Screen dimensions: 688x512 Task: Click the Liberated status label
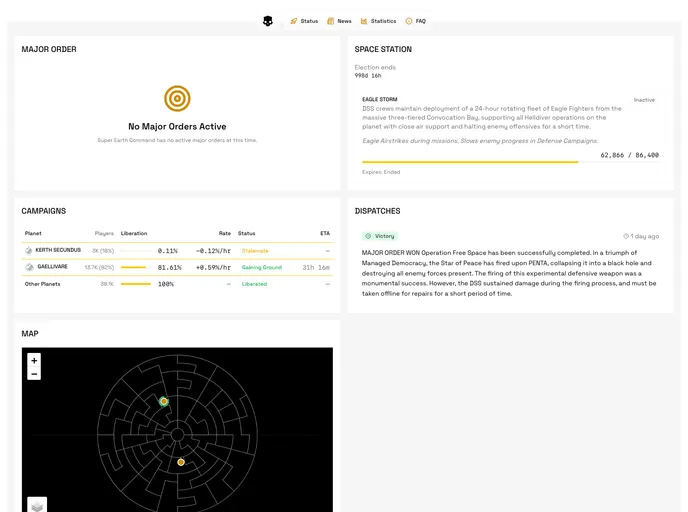click(254, 284)
